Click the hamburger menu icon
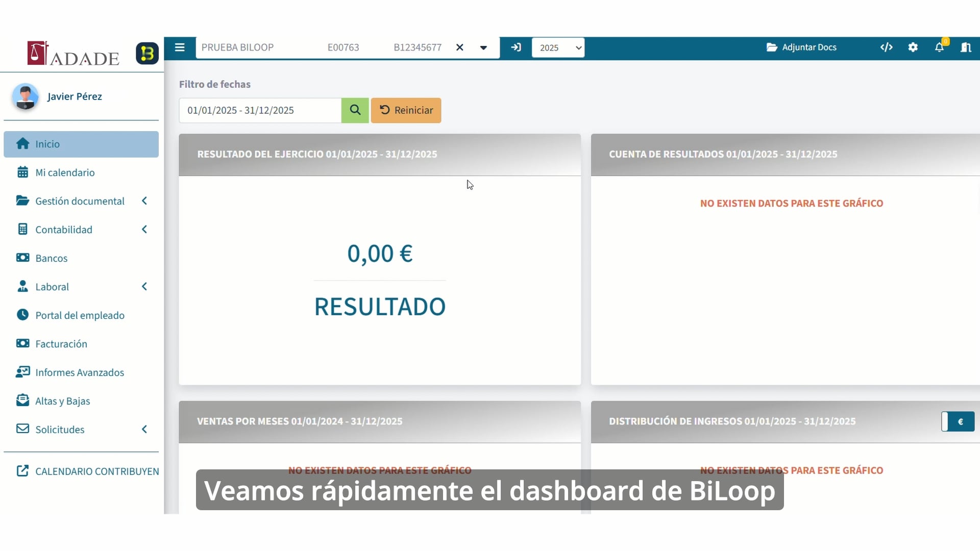 tap(180, 47)
